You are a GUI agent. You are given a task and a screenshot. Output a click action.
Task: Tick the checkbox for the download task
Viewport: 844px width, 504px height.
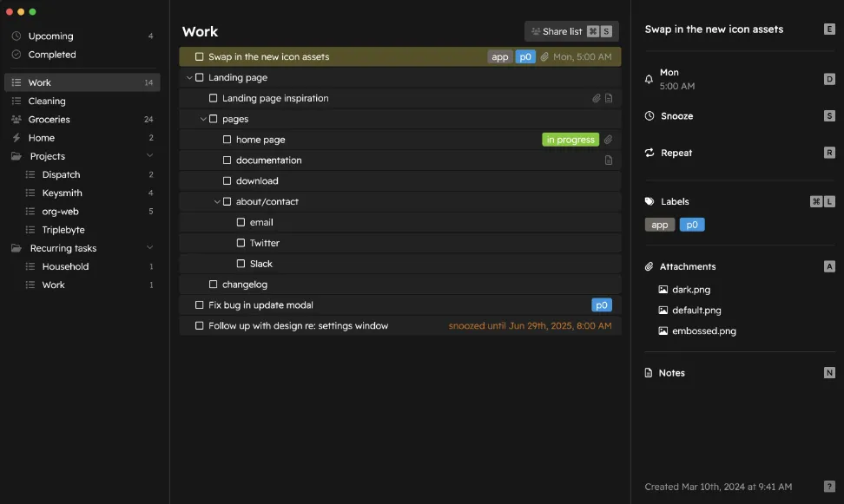[227, 181]
